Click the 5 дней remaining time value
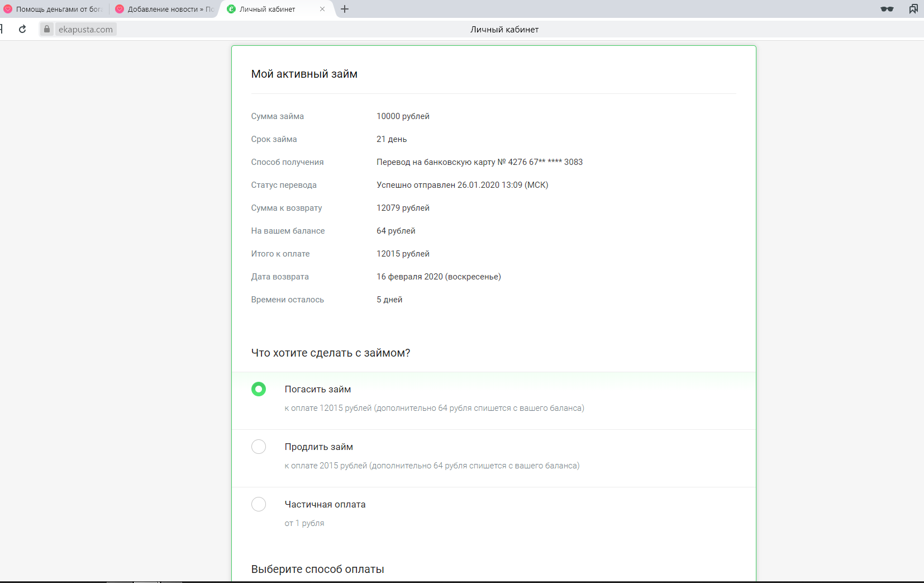This screenshot has height=583, width=924. tap(389, 300)
